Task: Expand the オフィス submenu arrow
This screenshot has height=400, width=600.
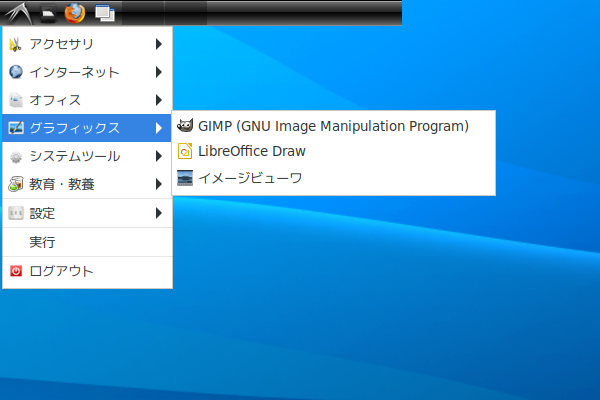Action: coord(159,100)
